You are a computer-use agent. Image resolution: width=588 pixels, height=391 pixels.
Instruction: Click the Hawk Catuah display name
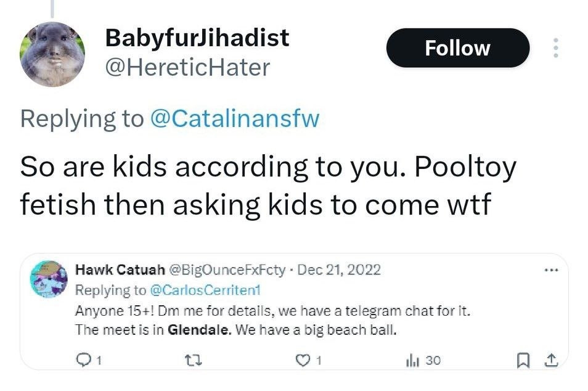(x=120, y=270)
